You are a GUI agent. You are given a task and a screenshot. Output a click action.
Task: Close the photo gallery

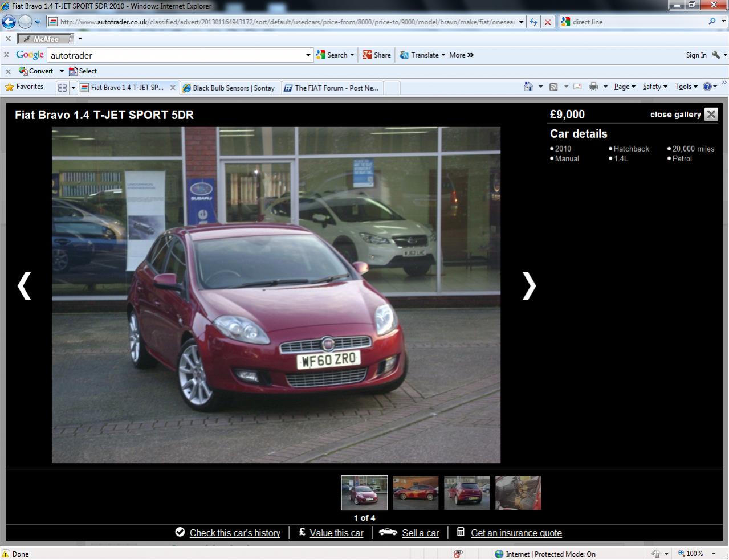click(711, 115)
